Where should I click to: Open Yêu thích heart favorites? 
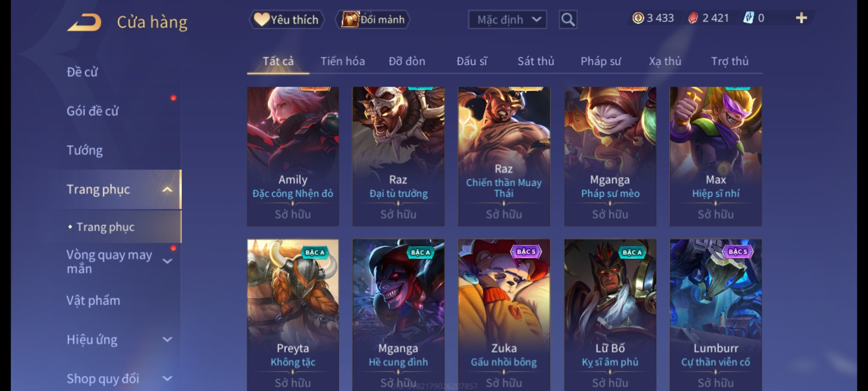tap(286, 20)
